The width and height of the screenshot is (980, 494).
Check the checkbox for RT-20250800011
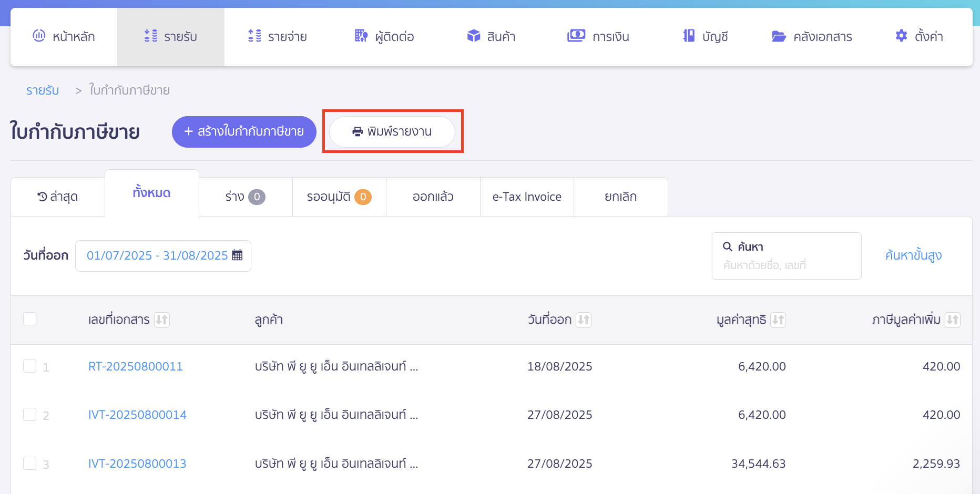pos(29,366)
